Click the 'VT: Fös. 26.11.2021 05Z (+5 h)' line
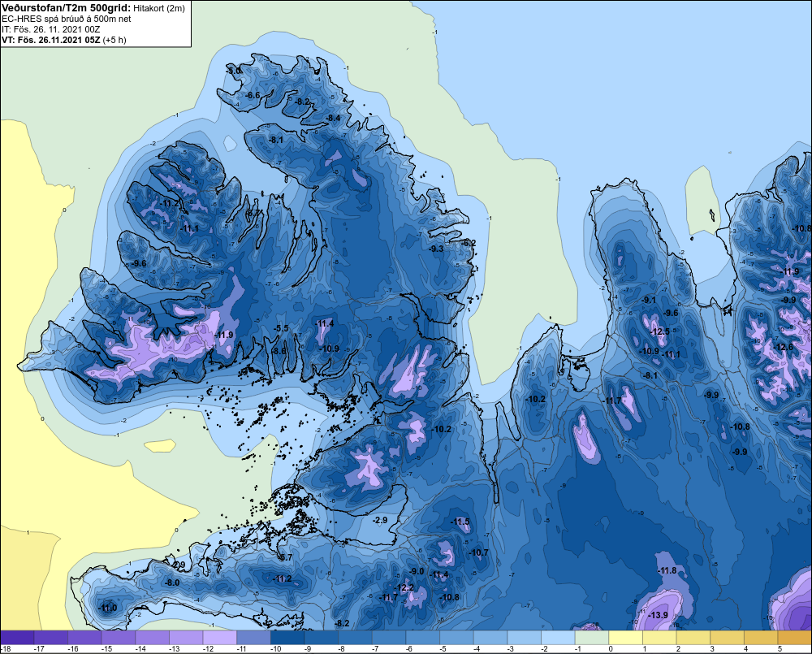Image resolution: width=812 pixels, height=654 pixels. [63, 40]
